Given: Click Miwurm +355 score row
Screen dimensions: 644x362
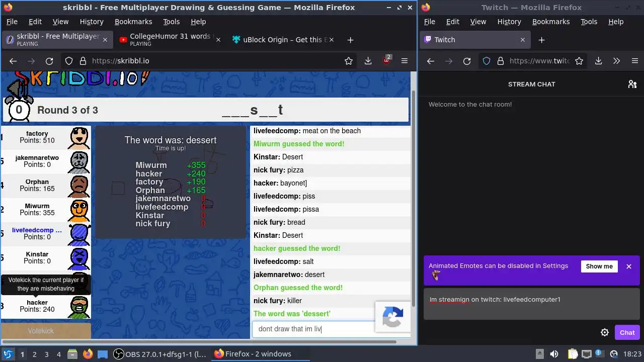Looking at the screenshot, I should [171, 165].
